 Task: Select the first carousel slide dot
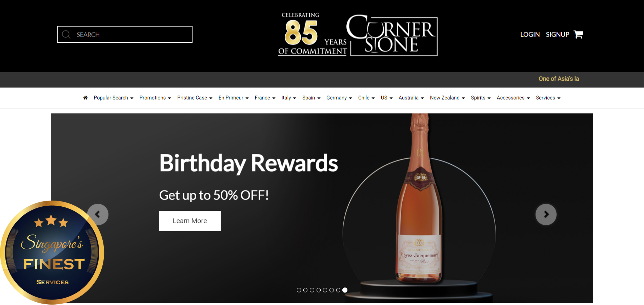pyautogui.click(x=299, y=290)
